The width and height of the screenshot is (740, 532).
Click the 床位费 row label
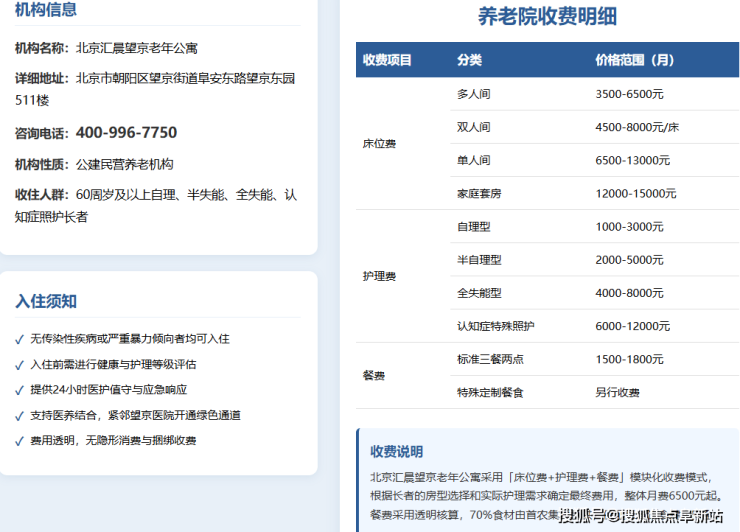coord(379,144)
